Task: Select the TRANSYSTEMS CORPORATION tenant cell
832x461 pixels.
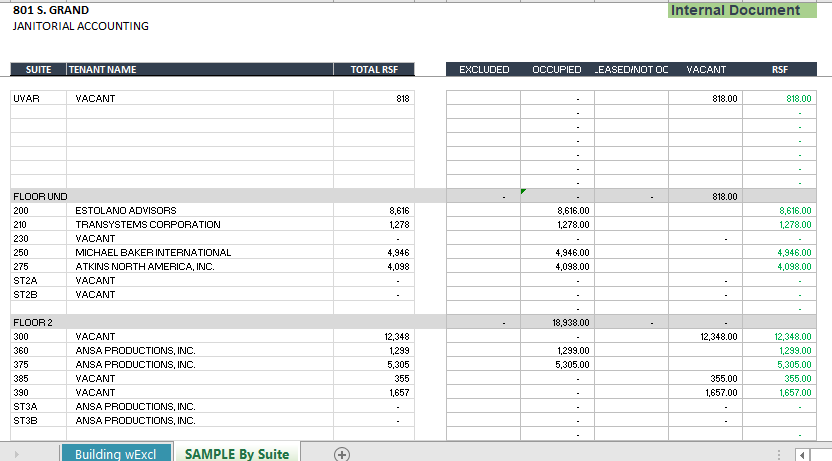Action: 200,224
